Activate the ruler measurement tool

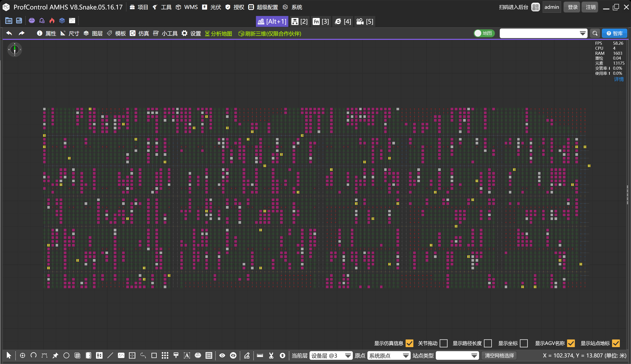tap(260, 355)
